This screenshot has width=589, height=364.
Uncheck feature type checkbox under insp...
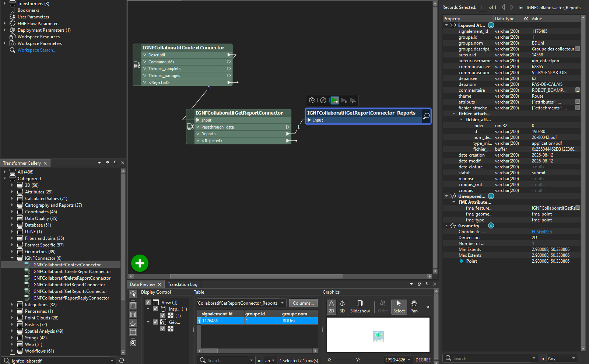point(163,315)
